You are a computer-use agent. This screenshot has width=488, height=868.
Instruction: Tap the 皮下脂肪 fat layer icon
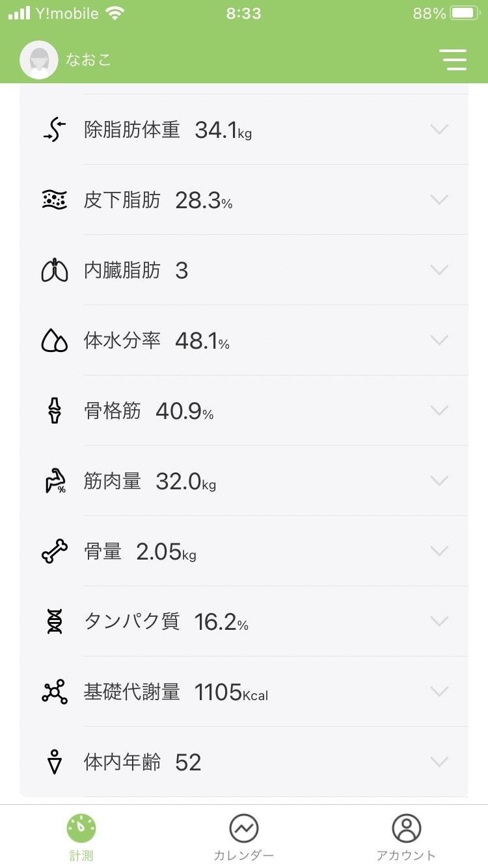pyautogui.click(x=55, y=200)
